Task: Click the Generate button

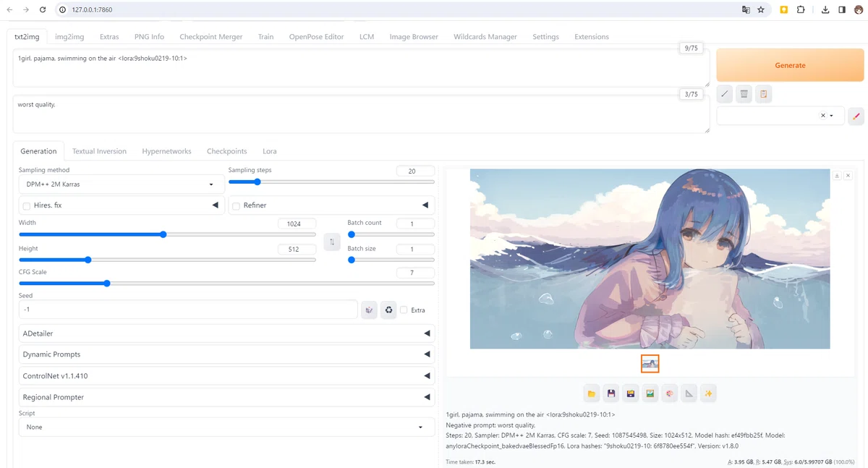Action: click(790, 65)
